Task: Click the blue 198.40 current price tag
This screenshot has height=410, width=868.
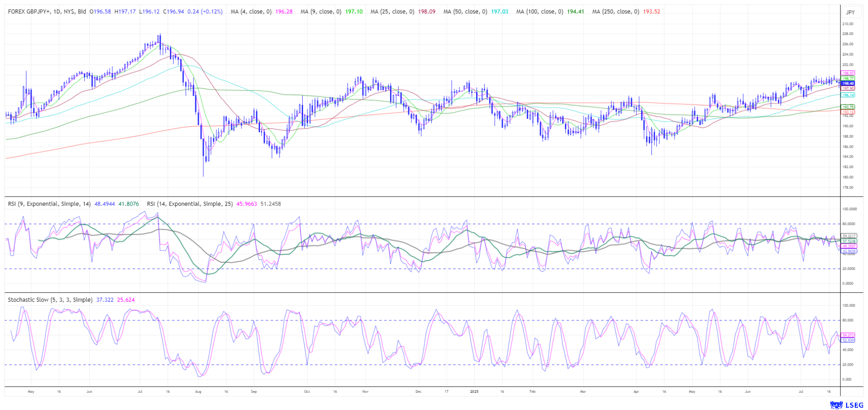Action: 848,83
